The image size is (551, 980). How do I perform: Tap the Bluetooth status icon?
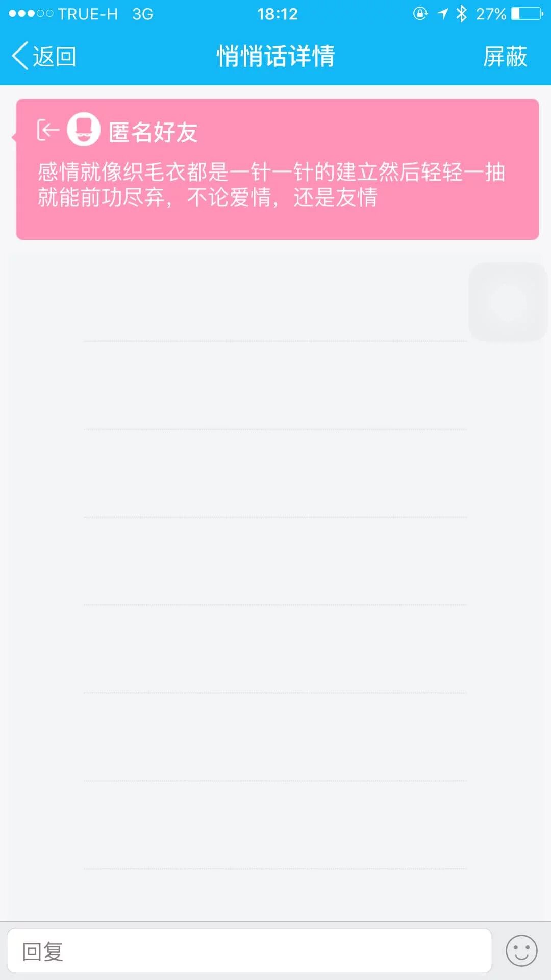[x=462, y=14]
